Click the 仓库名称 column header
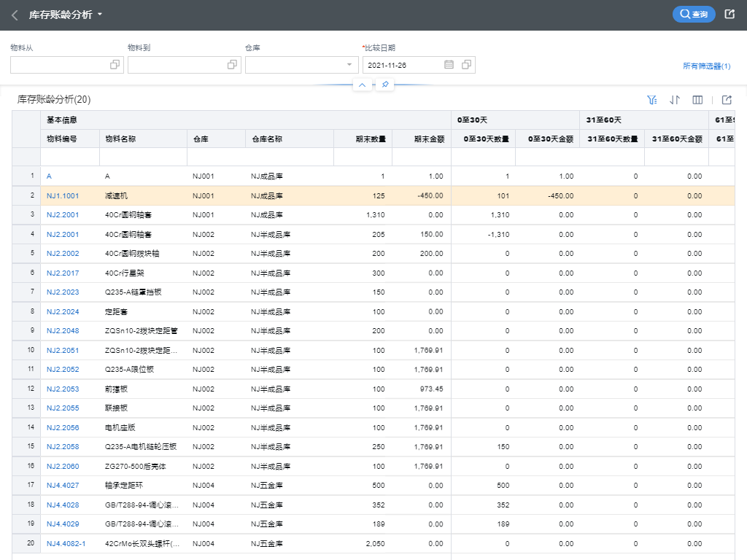The height and width of the screenshot is (560, 747). tap(289, 139)
